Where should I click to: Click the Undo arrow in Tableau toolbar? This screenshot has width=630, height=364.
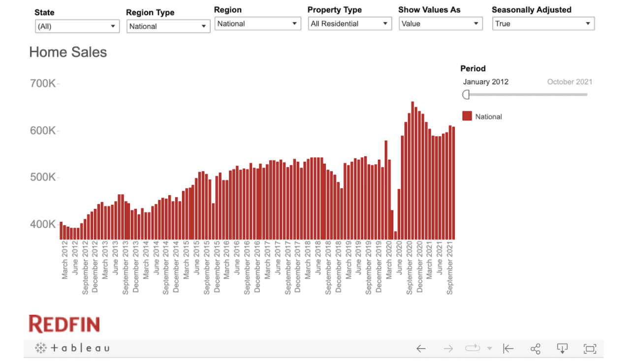click(x=421, y=349)
